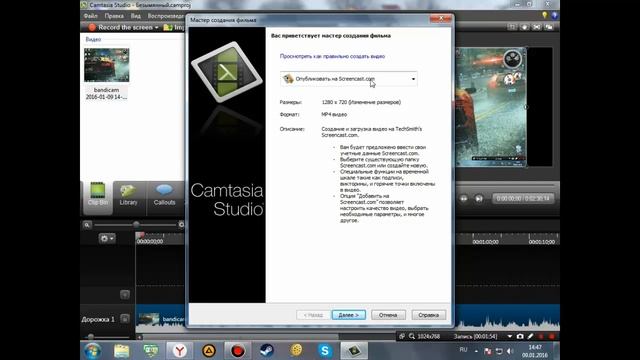Click the blue help icon at top right
640x360 pixels.
pyautogui.click(x=554, y=16)
